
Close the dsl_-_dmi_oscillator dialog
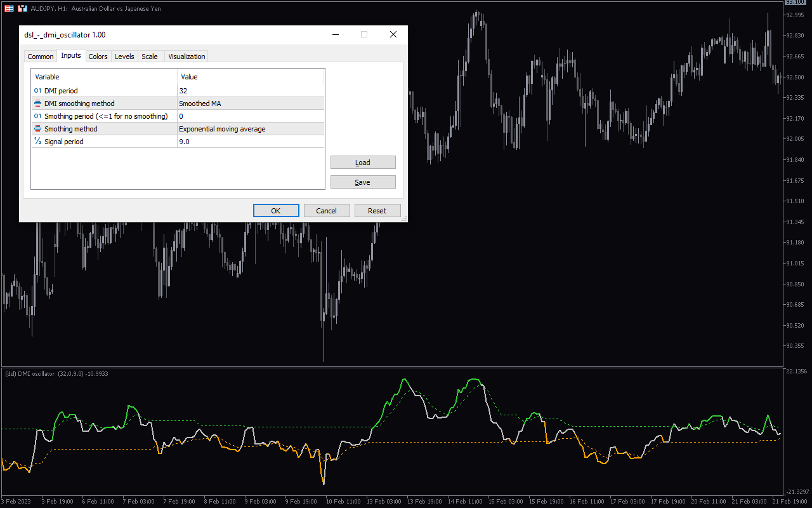[x=393, y=35]
